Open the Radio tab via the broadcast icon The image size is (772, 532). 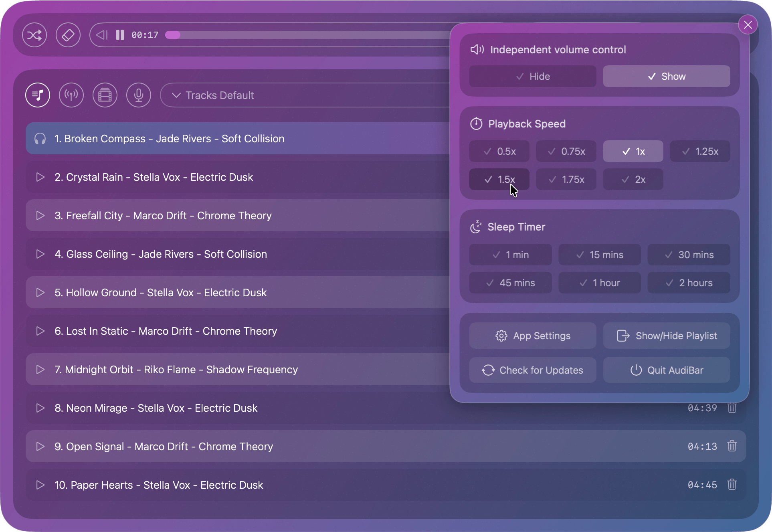click(71, 95)
